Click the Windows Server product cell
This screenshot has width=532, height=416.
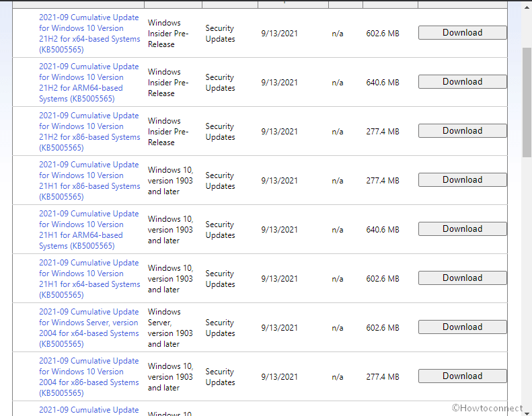pos(170,328)
